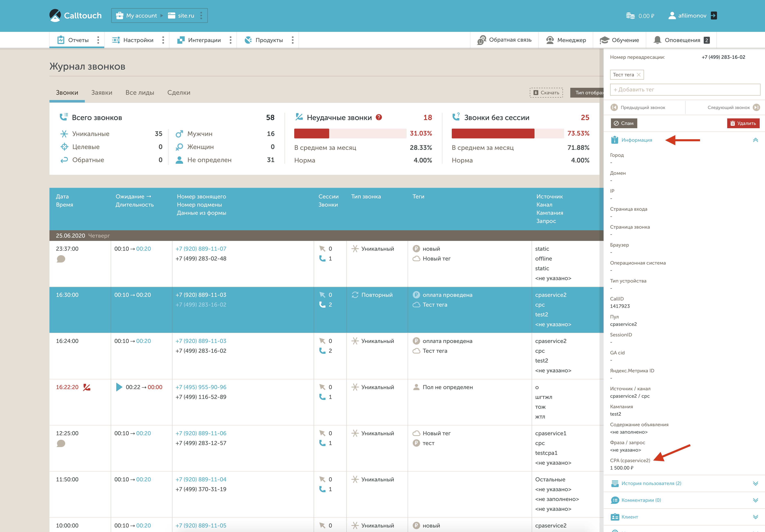Click the Новый тег cloud icon in 23:37:00 row
This screenshot has width=765, height=532.
(416, 258)
